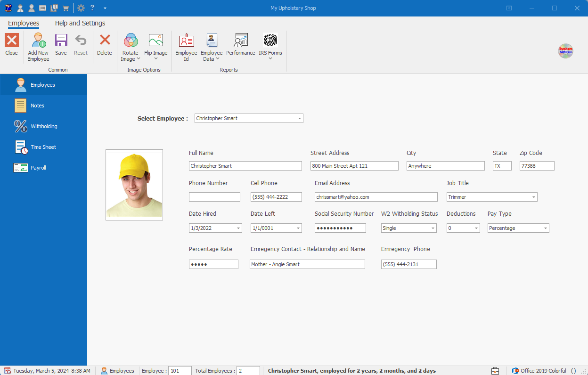Switch to the Help and Settings tab
This screenshot has height=375, width=588.
pos(80,23)
